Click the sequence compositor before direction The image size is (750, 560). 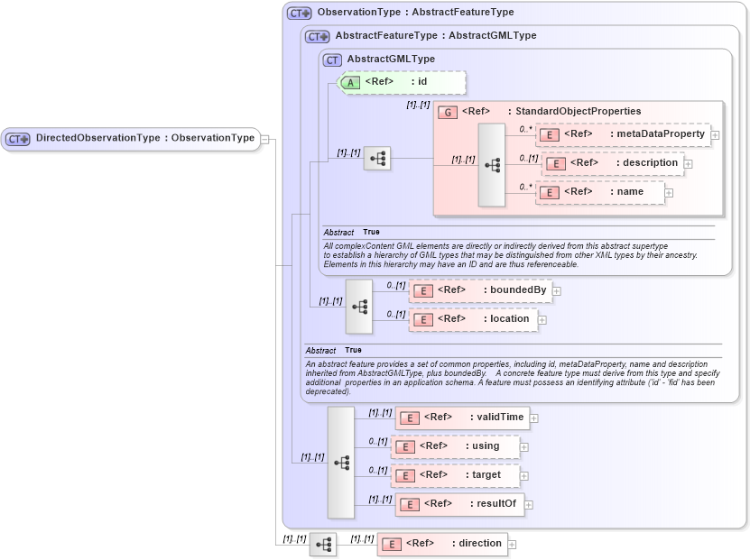322,544
